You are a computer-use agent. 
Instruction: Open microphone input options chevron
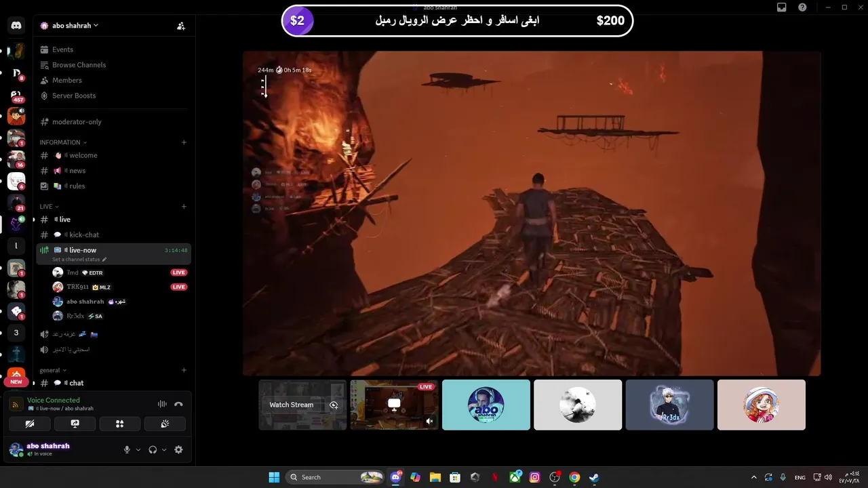coord(138,449)
